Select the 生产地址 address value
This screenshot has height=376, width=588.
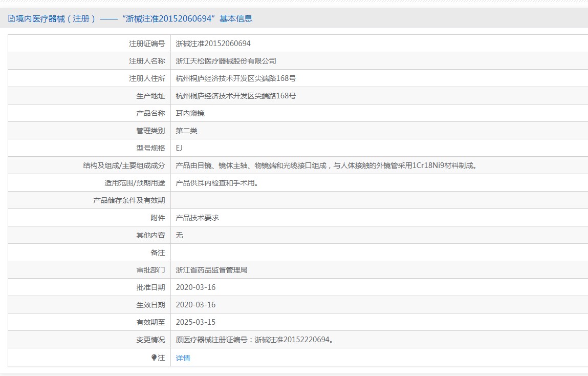[235, 96]
